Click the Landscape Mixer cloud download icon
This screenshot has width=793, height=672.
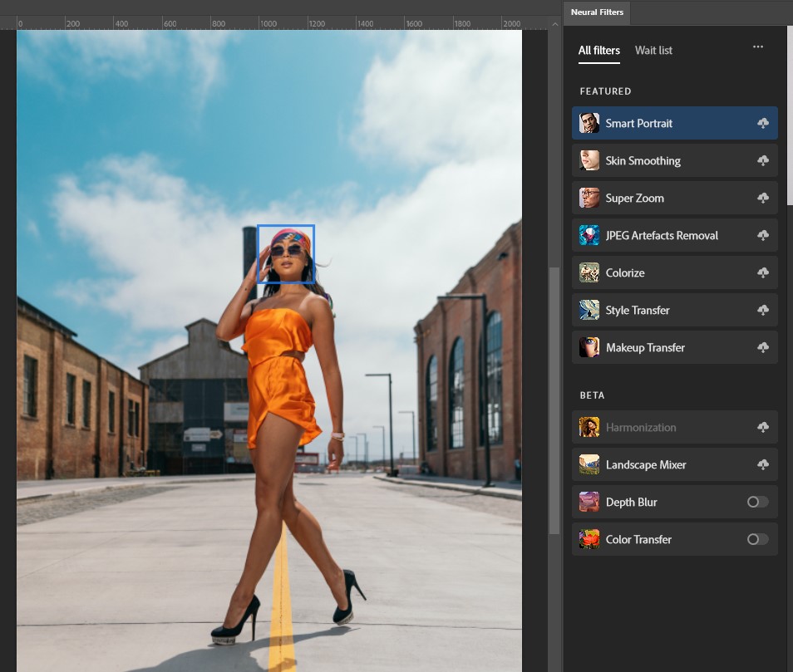tap(762, 465)
